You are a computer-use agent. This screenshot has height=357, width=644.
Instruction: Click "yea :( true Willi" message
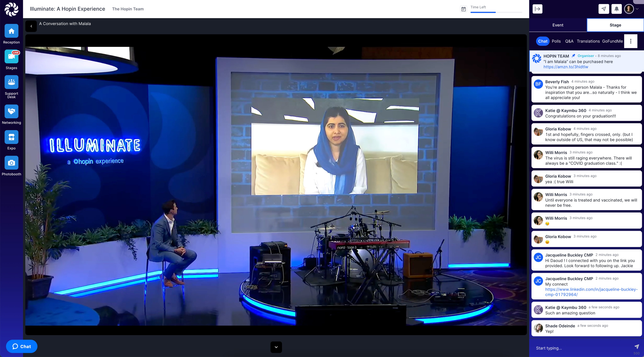coord(559,182)
